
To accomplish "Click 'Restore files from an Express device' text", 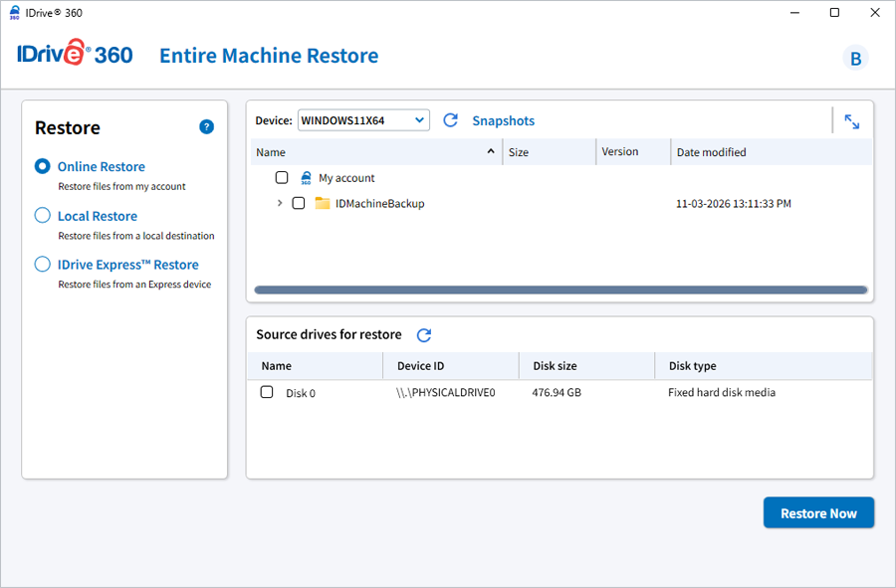I will tap(134, 285).
